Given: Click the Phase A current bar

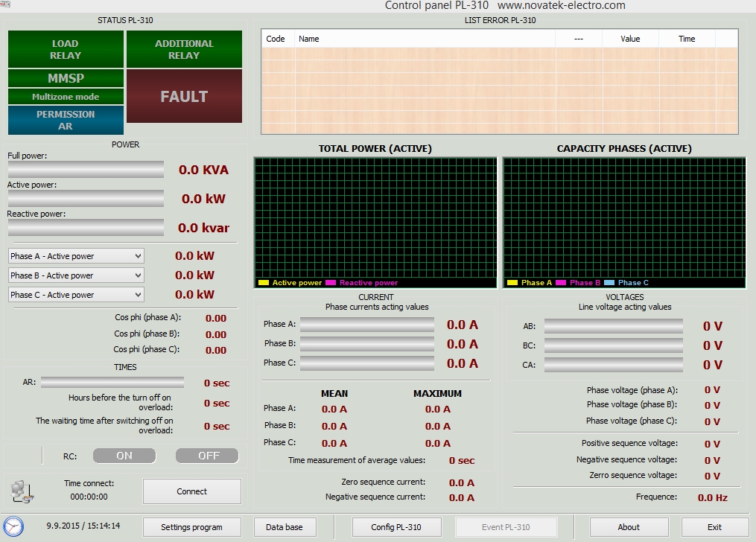Looking at the screenshot, I should click(367, 325).
